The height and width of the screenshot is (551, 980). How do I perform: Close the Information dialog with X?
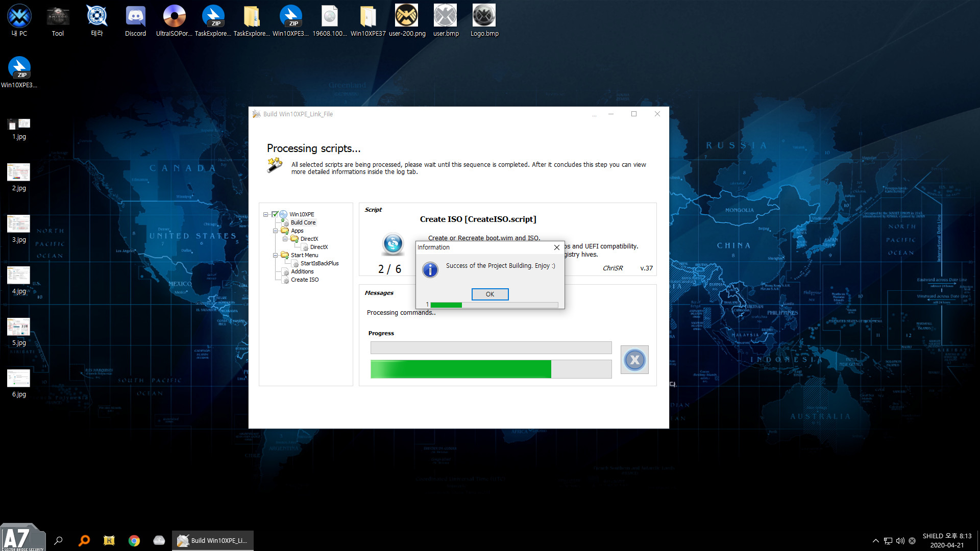coord(556,247)
